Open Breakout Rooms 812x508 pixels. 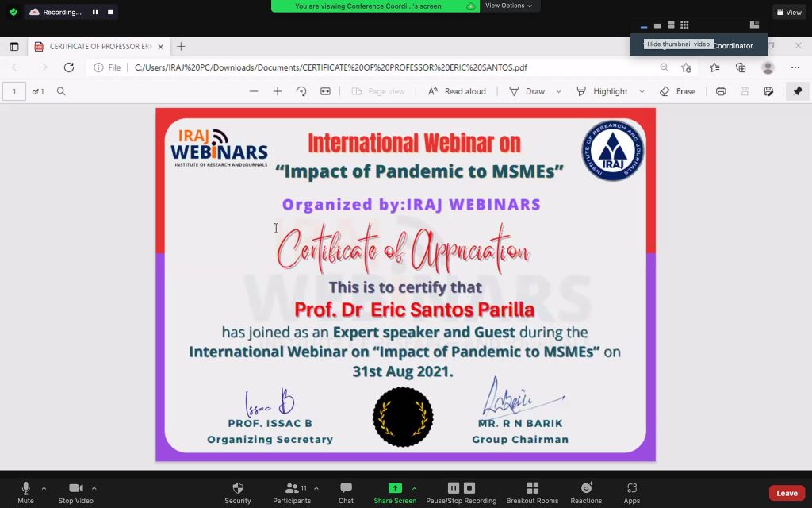tap(532, 488)
